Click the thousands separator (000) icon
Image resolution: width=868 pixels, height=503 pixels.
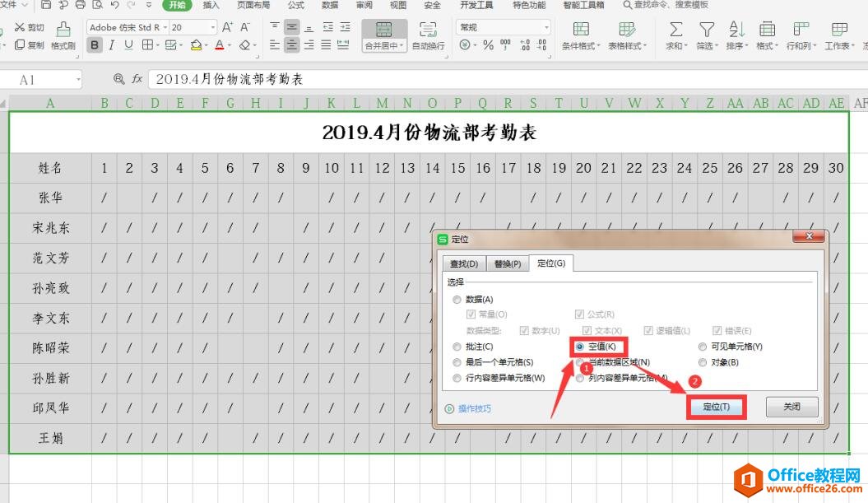click(x=505, y=45)
